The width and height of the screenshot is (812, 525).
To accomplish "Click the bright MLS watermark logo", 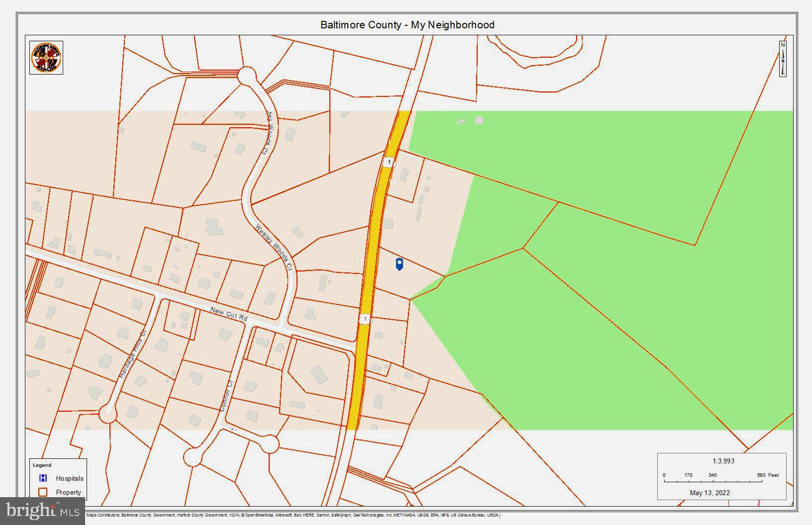I will 42,511.
